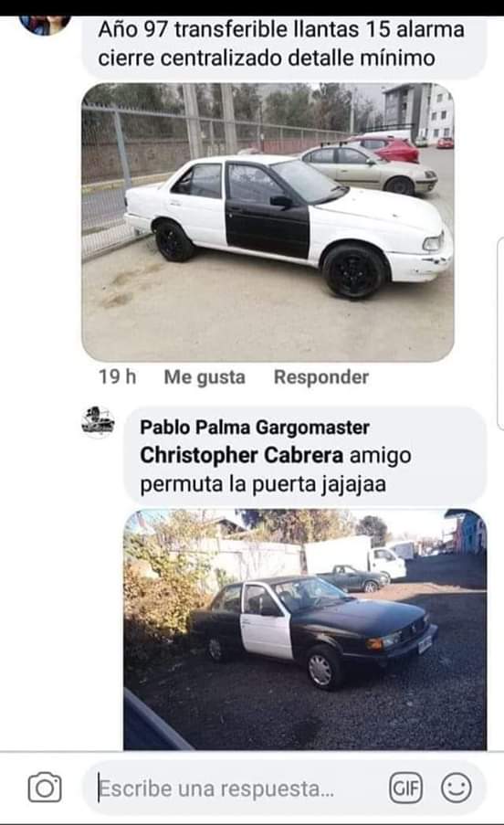The height and width of the screenshot is (825, 504).
Task: Like the comment with Me gusta
Action: point(205,376)
